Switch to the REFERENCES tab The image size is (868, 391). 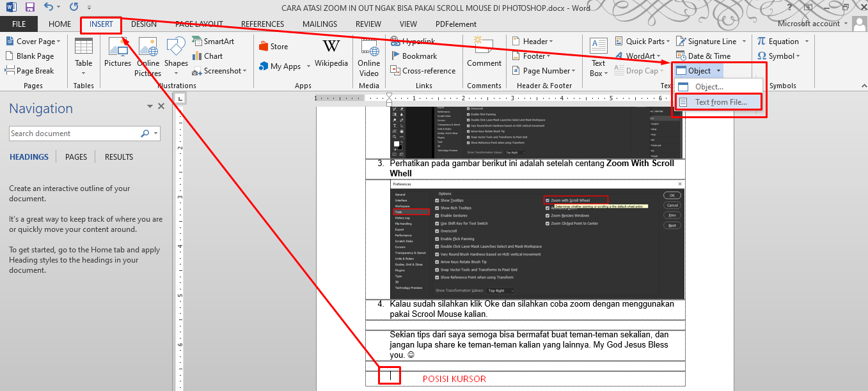262,24
